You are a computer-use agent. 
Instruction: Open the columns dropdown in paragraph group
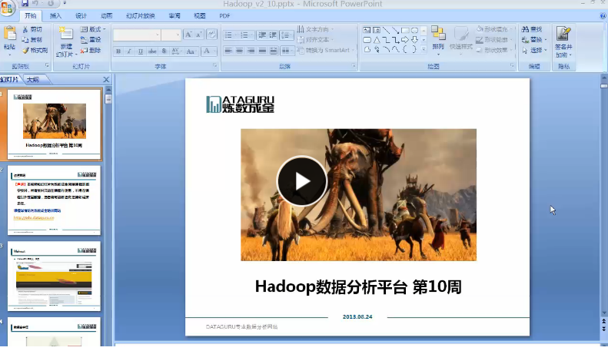pos(287,51)
